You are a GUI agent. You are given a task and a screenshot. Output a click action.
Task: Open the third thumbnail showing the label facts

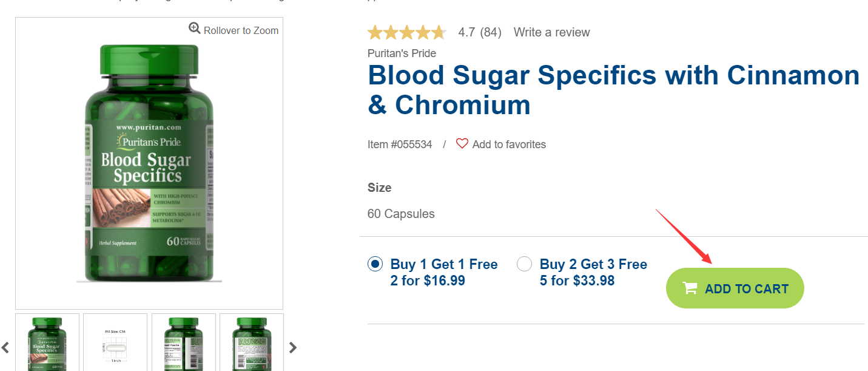point(184,343)
